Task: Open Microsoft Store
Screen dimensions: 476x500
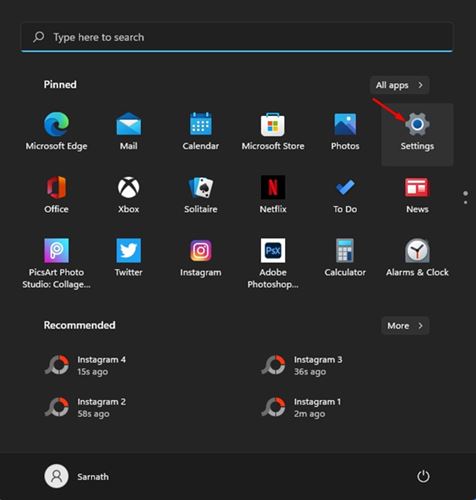Action: (273, 132)
